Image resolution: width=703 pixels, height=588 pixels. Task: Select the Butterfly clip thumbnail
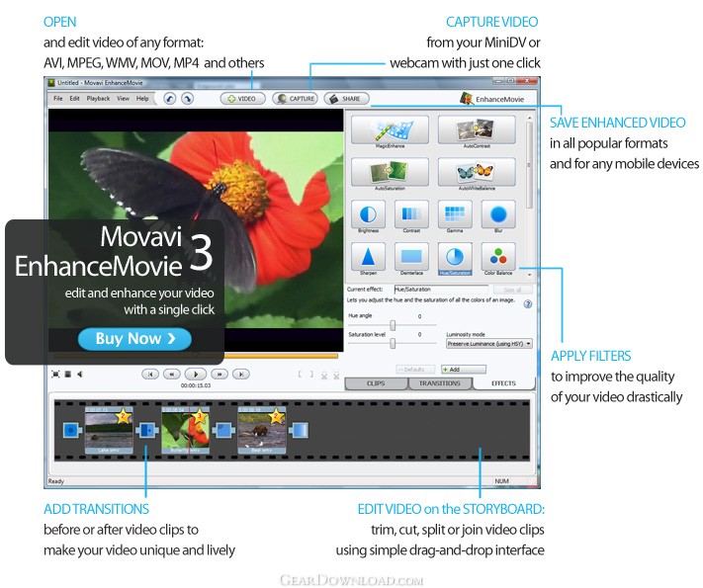pyautogui.click(x=185, y=431)
